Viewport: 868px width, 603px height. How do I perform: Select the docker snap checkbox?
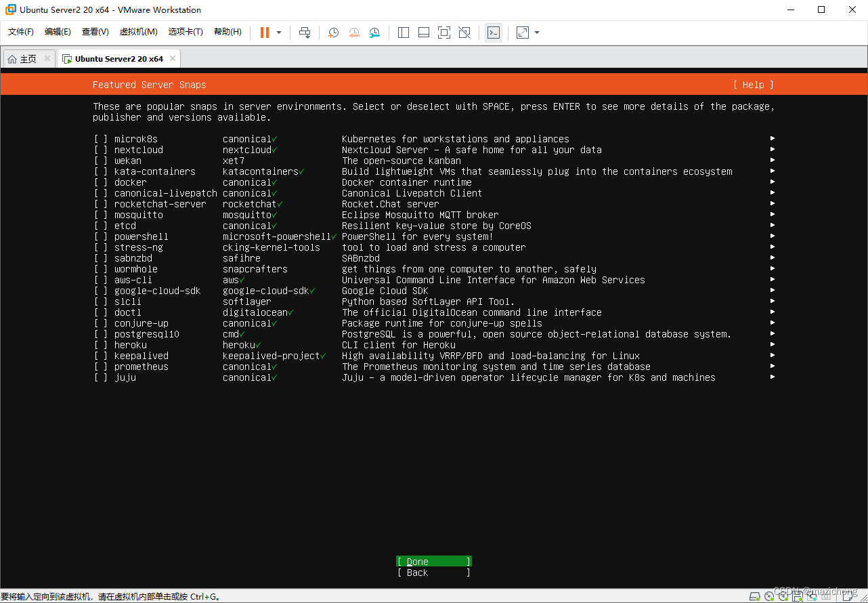pos(101,182)
